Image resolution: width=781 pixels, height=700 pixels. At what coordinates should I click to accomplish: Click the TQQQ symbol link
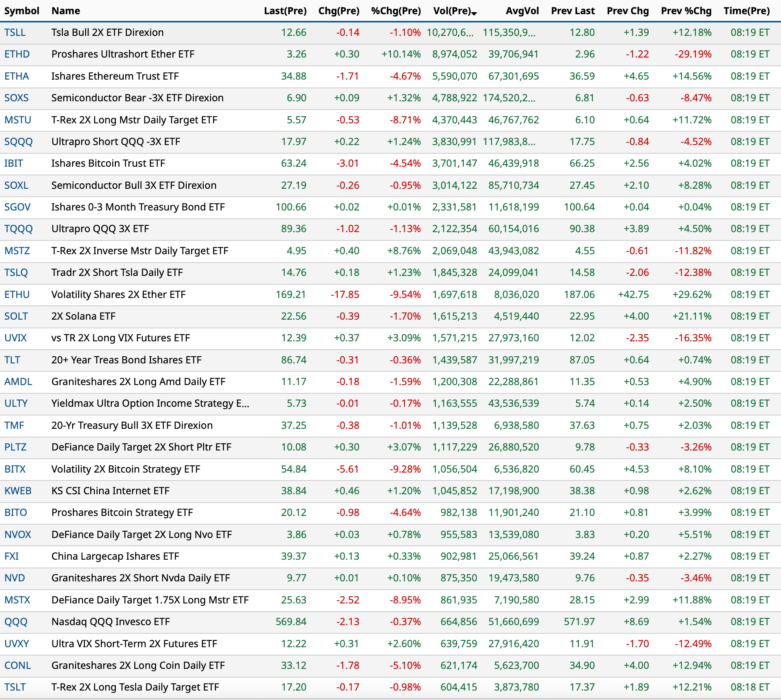point(19,229)
